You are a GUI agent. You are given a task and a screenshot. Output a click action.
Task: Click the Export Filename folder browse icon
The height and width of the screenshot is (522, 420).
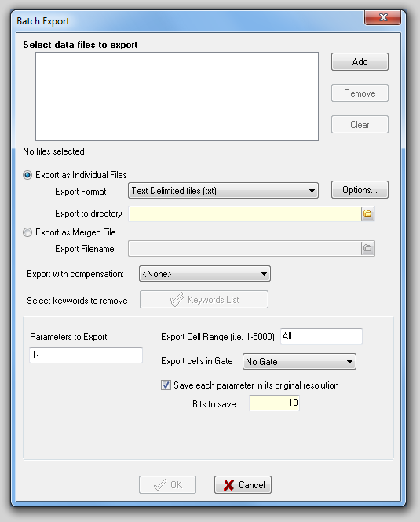[x=367, y=248]
